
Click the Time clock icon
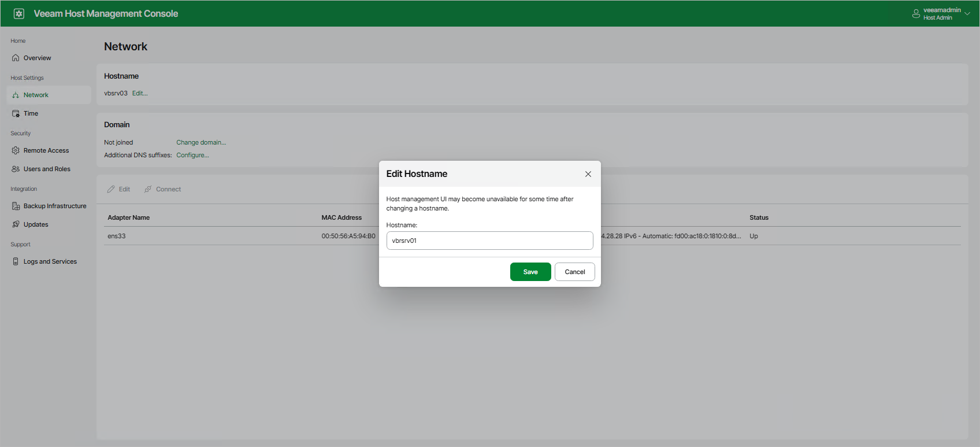[16, 114]
